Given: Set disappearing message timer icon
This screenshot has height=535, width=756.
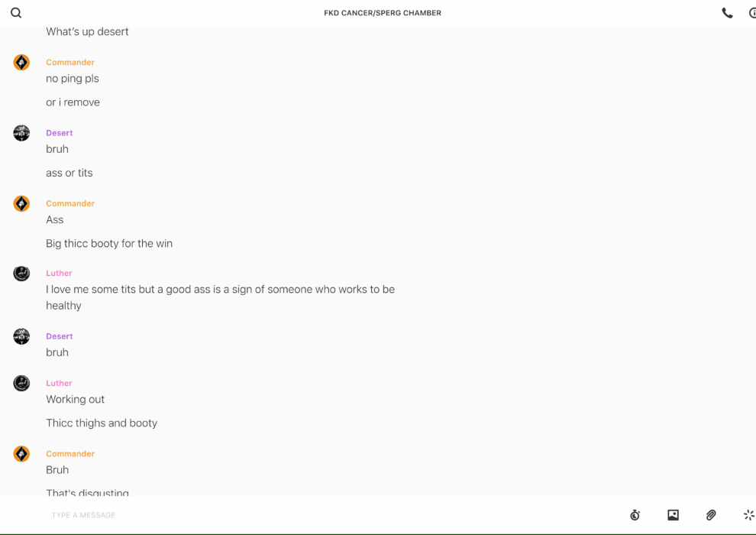Looking at the screenshot, I should 635,515.
